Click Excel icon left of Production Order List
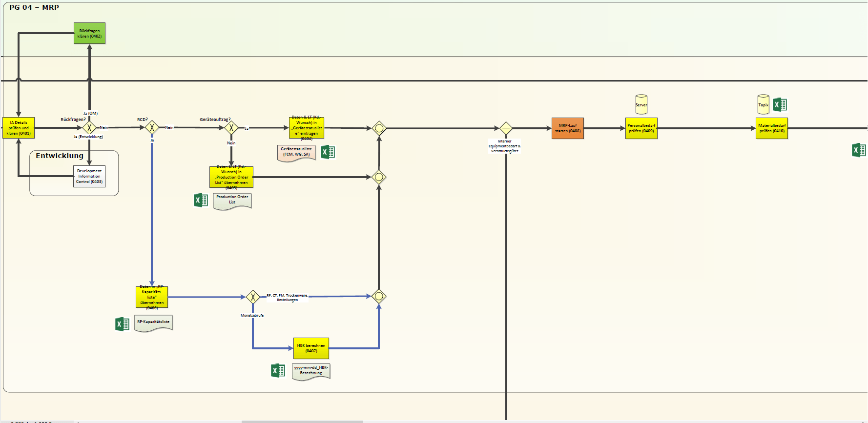868x423 pixels. tap(201, 200)
